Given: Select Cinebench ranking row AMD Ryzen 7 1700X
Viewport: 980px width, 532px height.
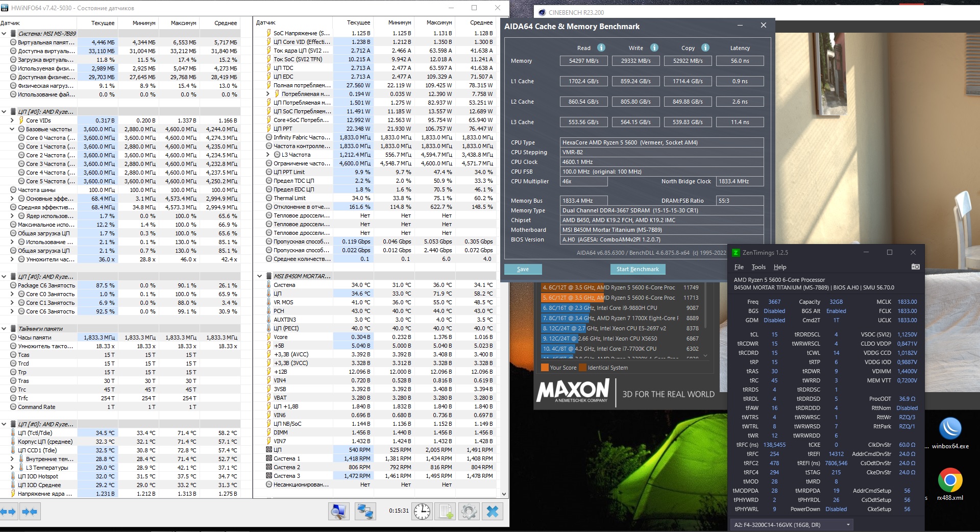Looking at the screenshot, I should (x=620, y=318).
